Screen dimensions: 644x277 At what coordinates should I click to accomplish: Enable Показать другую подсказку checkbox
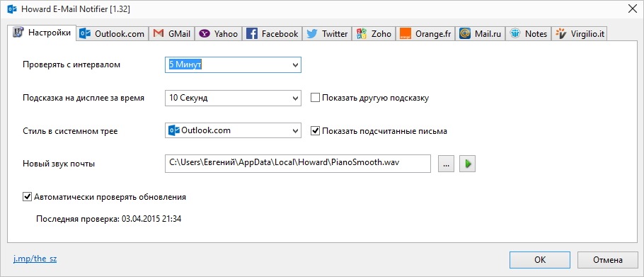pyautogui.click(x=315, y=98)
